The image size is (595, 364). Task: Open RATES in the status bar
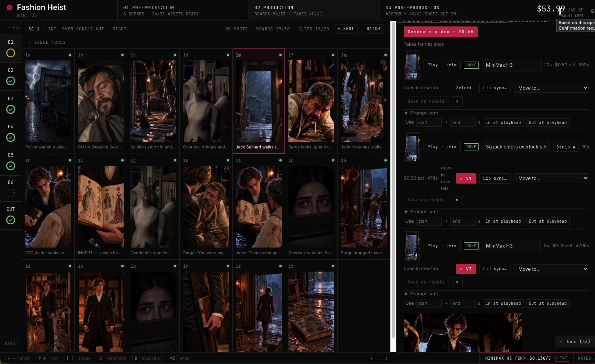(x=584, y=358)
